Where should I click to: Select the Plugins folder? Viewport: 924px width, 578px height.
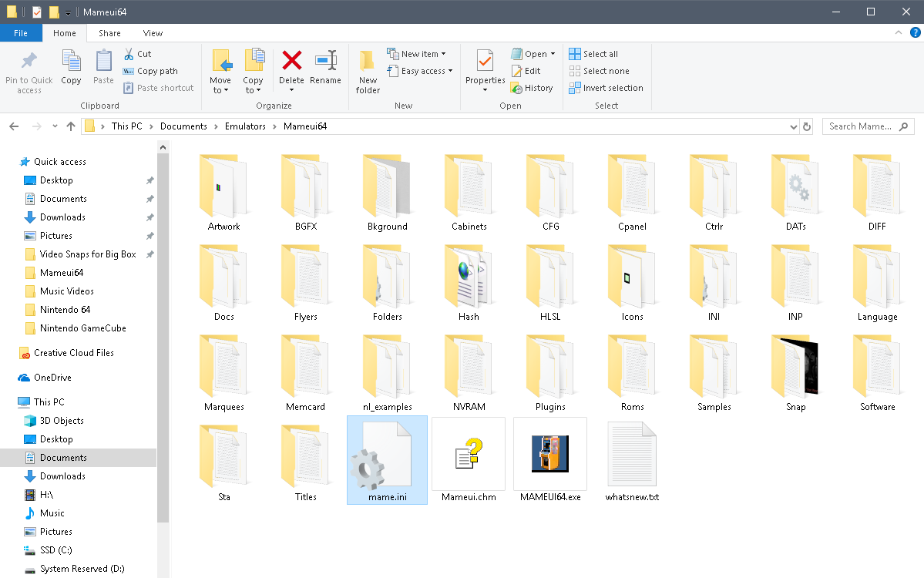click(x=550, y=373)
